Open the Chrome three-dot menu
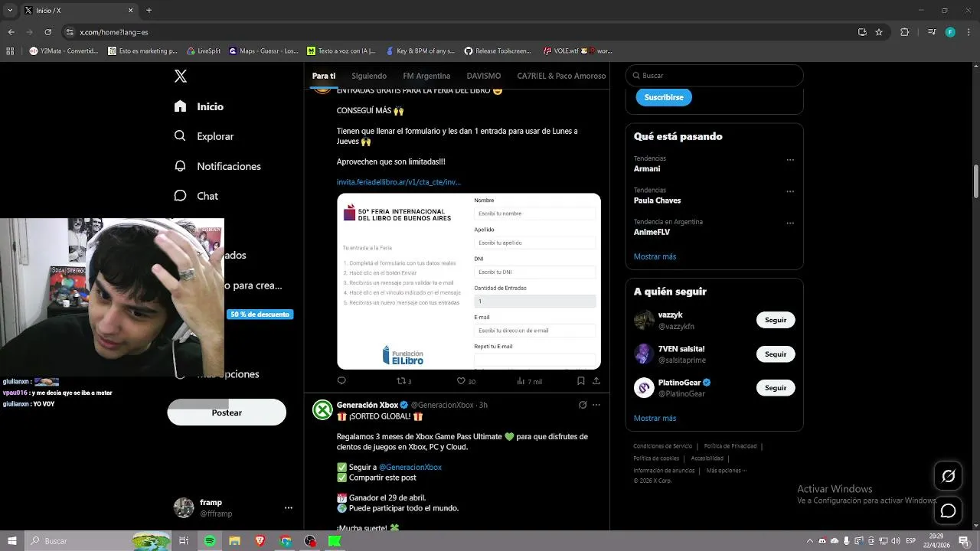This screenshot has height=551, width=980. pyautogui.click(x=969, y=32)
